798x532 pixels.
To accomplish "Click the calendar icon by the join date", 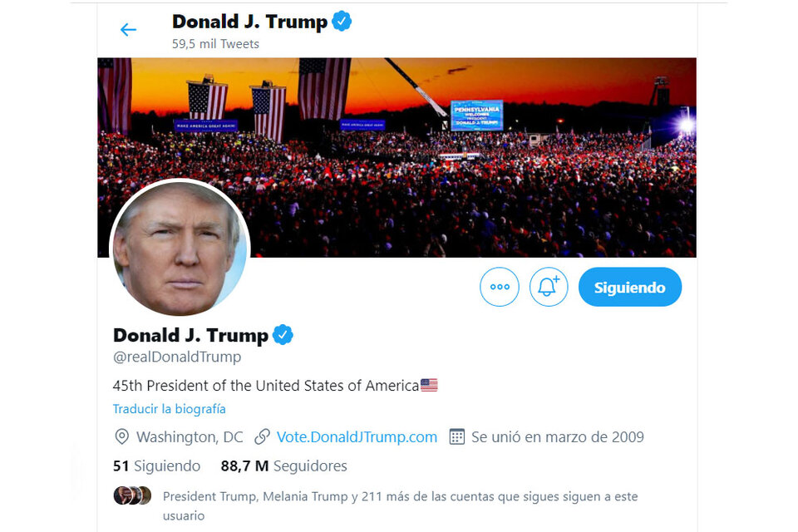I will [x=457, y=436].
